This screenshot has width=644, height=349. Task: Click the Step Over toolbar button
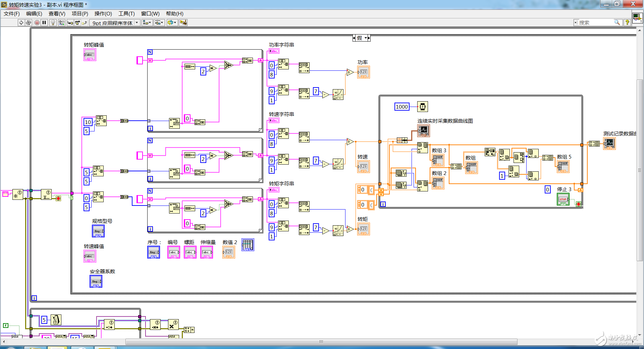77,23
